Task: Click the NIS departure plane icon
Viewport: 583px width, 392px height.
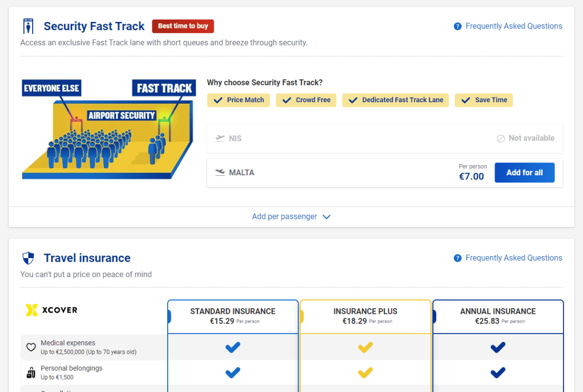Action: [220, 138]
